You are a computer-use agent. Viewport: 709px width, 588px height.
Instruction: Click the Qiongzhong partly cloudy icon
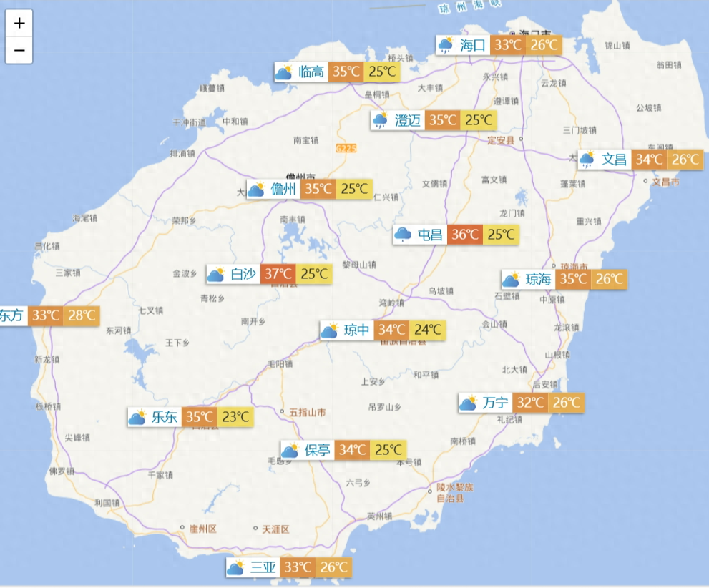coord(329,330)
